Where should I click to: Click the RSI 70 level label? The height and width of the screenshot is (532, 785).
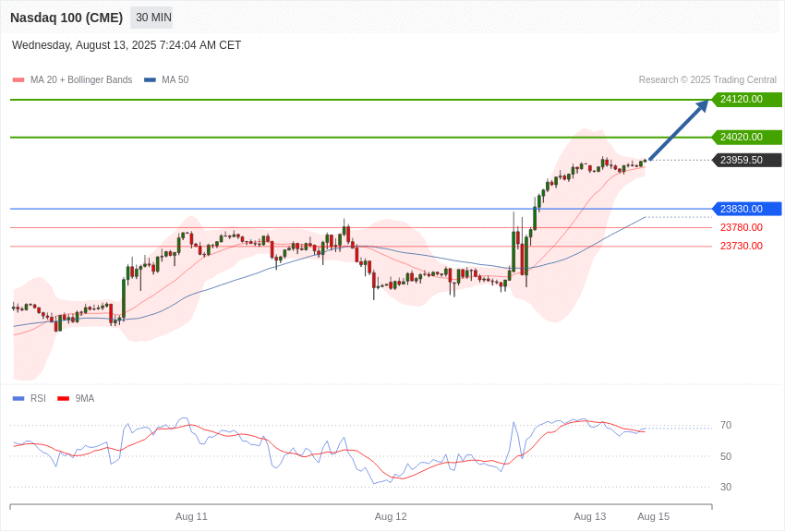point(726,426)
